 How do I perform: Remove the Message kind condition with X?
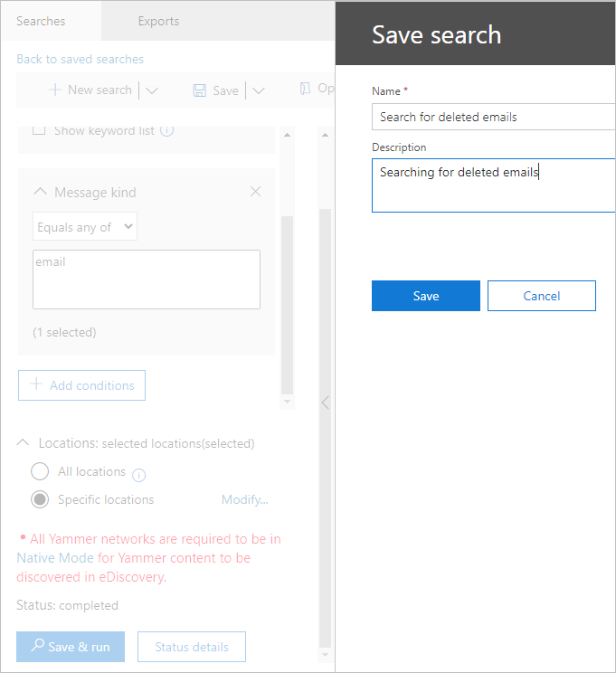(255, 192)
